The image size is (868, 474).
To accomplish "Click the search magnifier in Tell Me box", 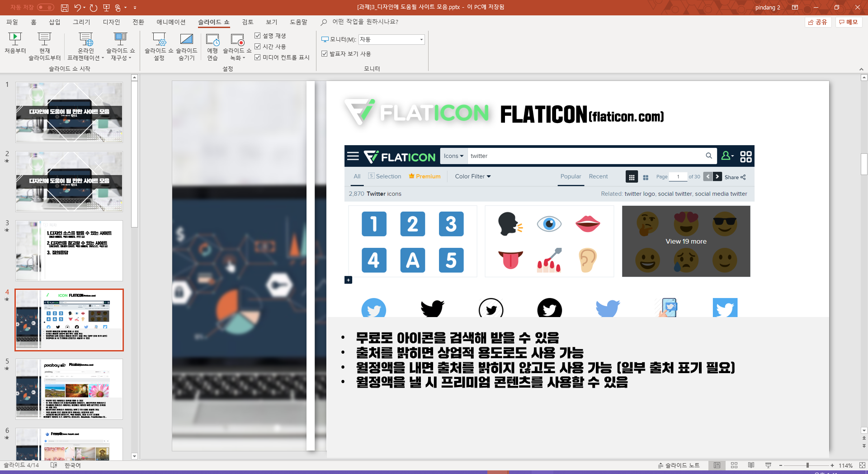I will 324,22.
